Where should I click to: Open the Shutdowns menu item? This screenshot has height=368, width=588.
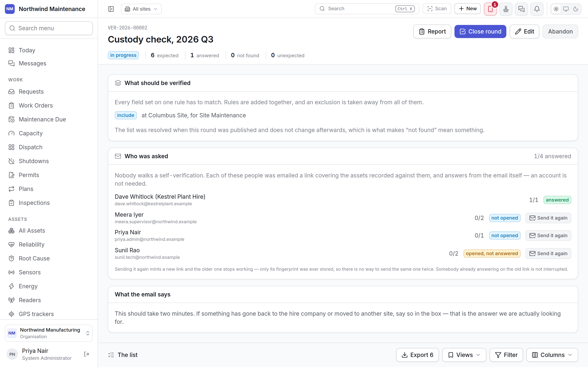pyautogui.click(x=49, y=161)
